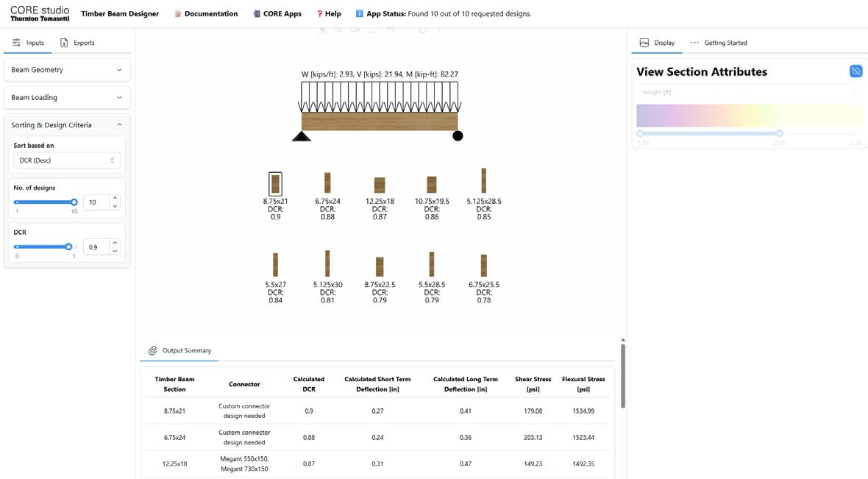
Task: Click the Calculated DCR column header
Action: tap(309, 384)
